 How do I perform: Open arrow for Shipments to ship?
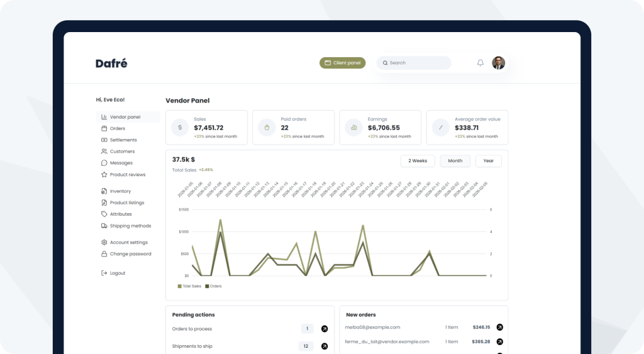click(x=325, y=346)
